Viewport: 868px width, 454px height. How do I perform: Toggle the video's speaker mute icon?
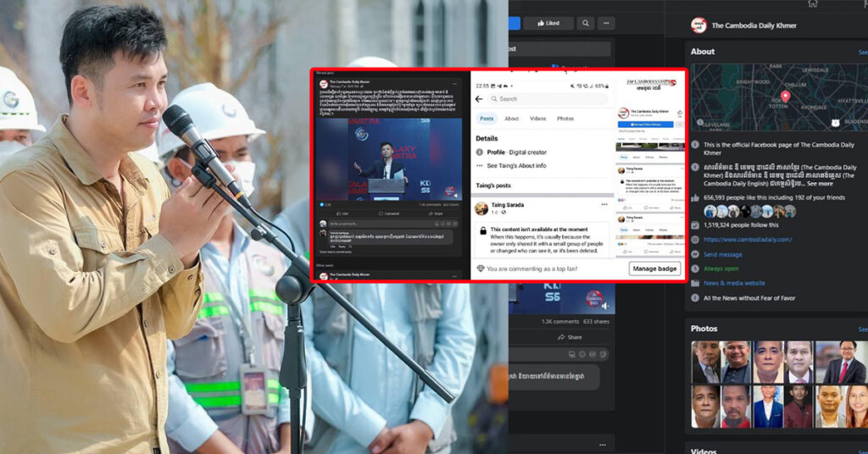[x=605, y=306]
